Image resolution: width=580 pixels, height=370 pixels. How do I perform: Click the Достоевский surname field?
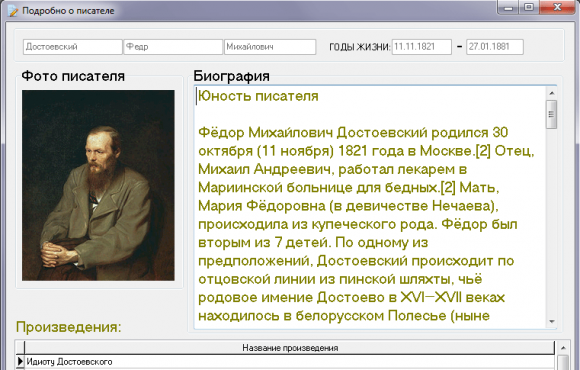click(x=73, y=47)
